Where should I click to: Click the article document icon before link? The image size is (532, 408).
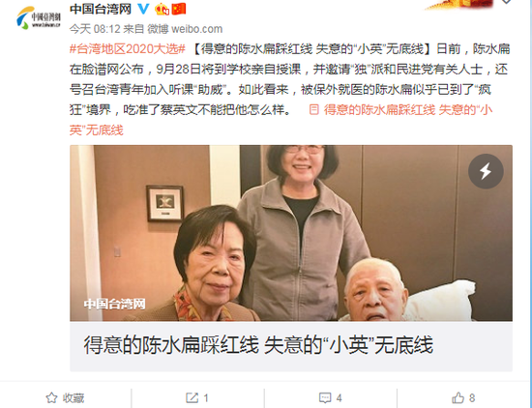(314, 109)
